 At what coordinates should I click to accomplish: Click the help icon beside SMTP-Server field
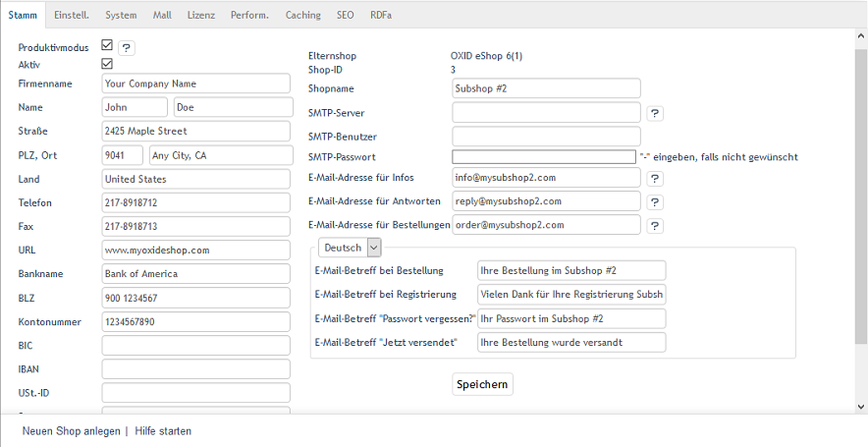pyautogui.click(x=655, y=113)
